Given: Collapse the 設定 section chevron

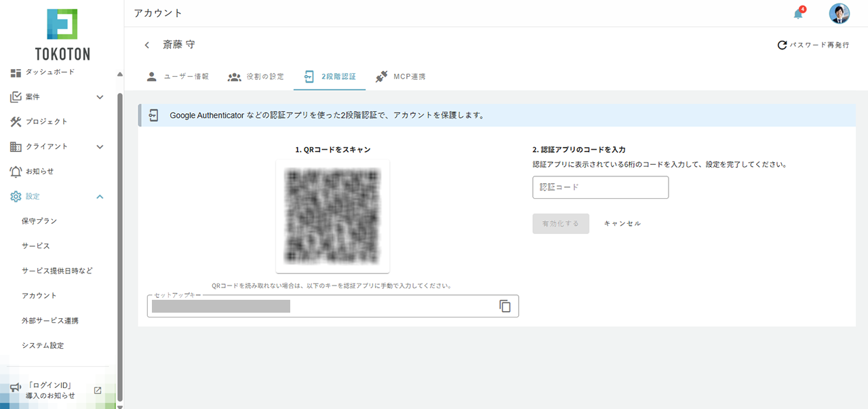Looking at the screenshot, I should pos(100,197).
